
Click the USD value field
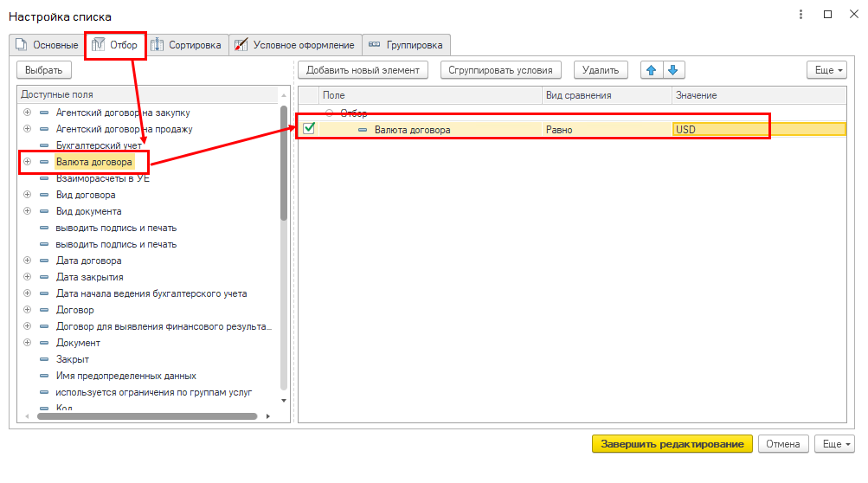click(759, 130)
